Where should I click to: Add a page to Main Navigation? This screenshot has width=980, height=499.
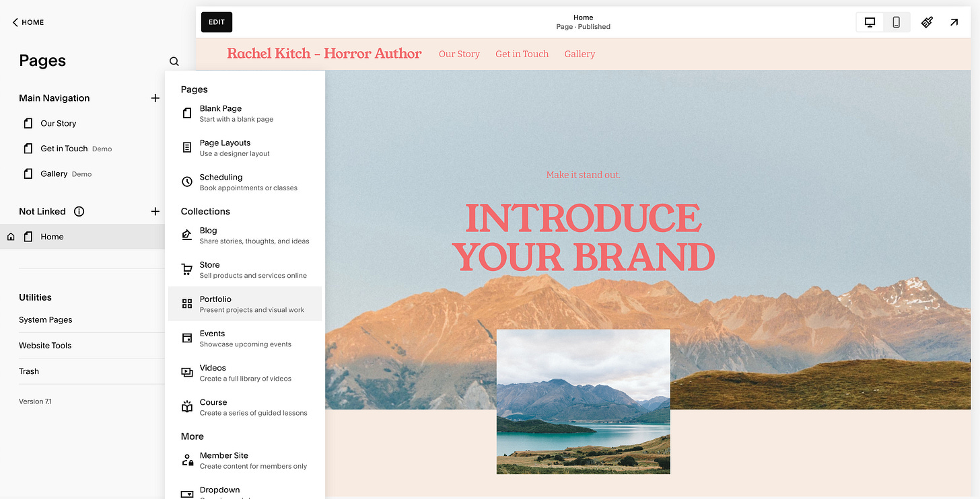(155, 98)
